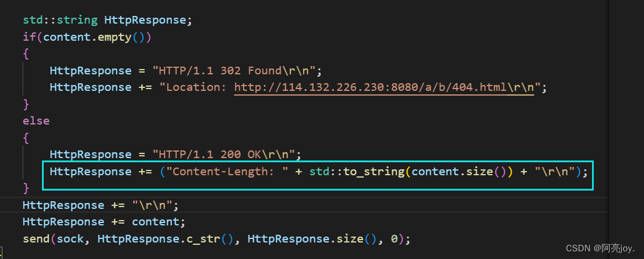Click the "HTTP/1.1 200 OK" string
644x259 pixels.
[224, 155]
